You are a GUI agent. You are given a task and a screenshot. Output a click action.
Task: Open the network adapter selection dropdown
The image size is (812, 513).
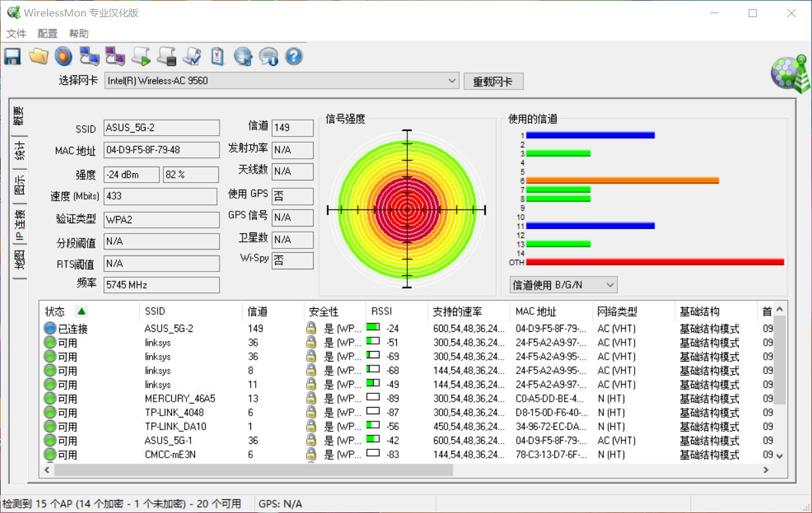click(452, 81)
